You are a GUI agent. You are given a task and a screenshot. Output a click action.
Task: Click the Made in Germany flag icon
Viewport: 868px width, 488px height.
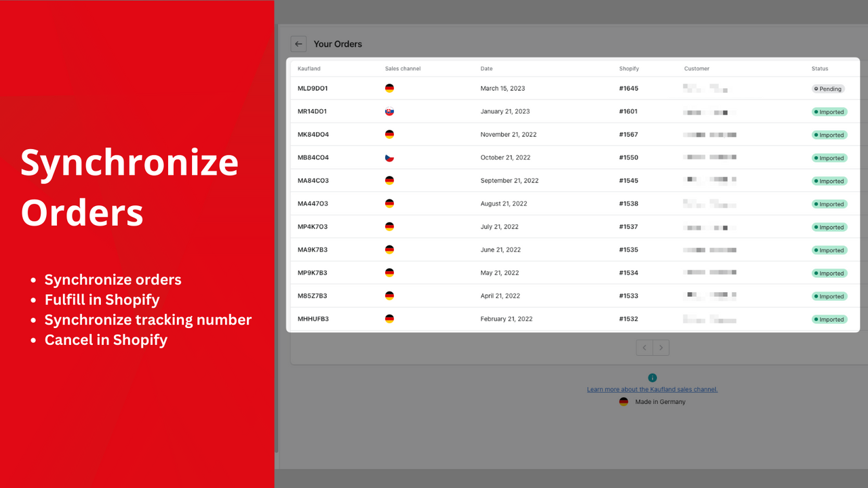point(624,401)
